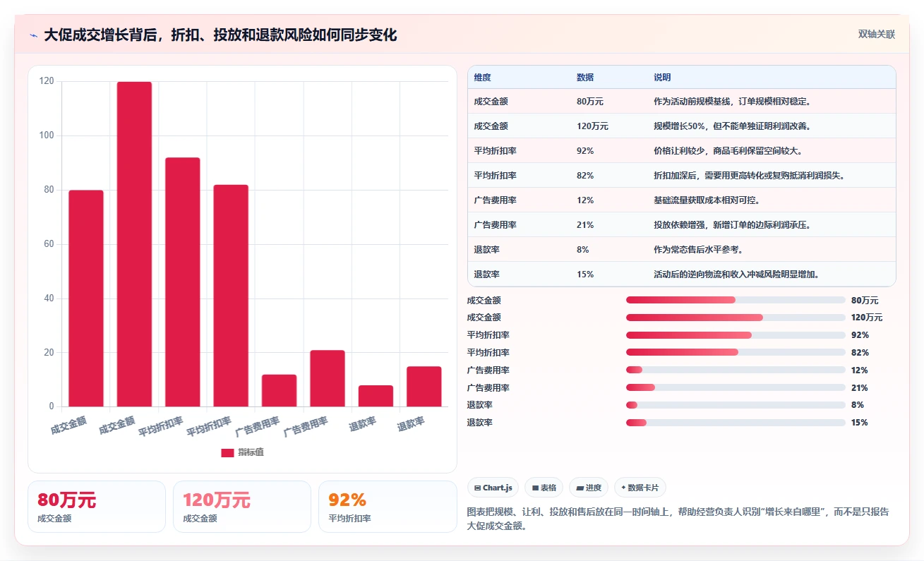This screenshot has height=561, width=924.
Task: Click the 平均折扣率 chart bar at 92
Action: pyautogui.click(x=183, y=282)
